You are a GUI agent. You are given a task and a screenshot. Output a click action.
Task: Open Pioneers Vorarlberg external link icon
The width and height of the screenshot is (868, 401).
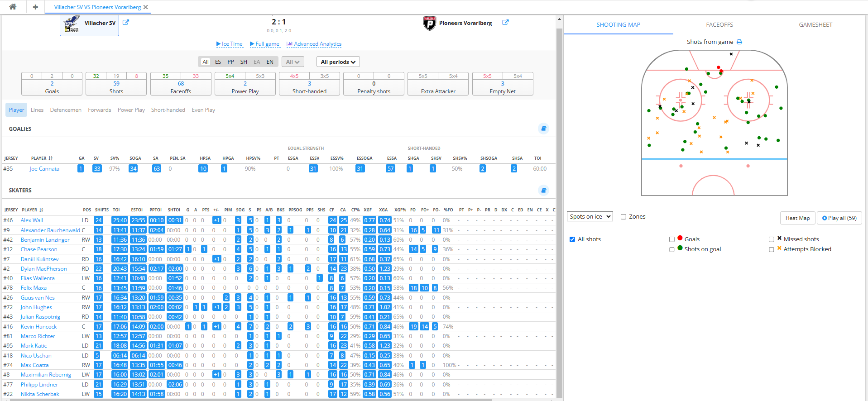505,22
